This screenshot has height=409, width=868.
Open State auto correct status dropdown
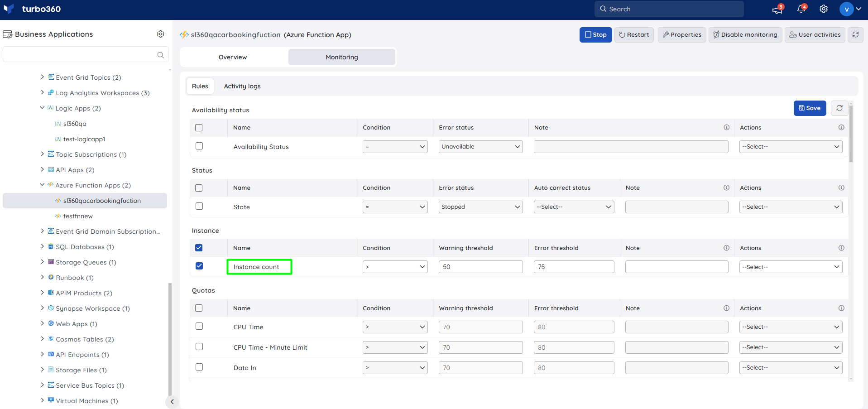point(574,207)
